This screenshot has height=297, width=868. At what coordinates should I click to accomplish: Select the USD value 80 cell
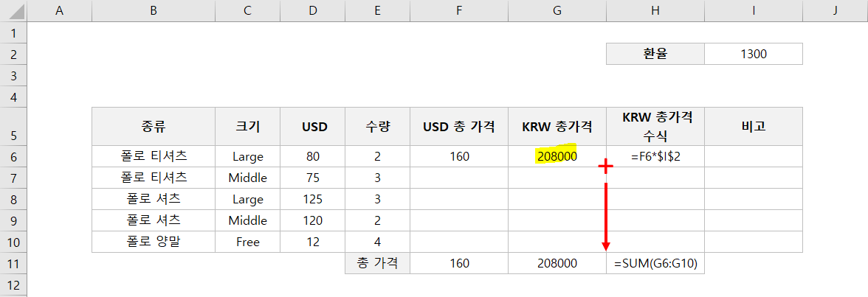click(312, 156)
